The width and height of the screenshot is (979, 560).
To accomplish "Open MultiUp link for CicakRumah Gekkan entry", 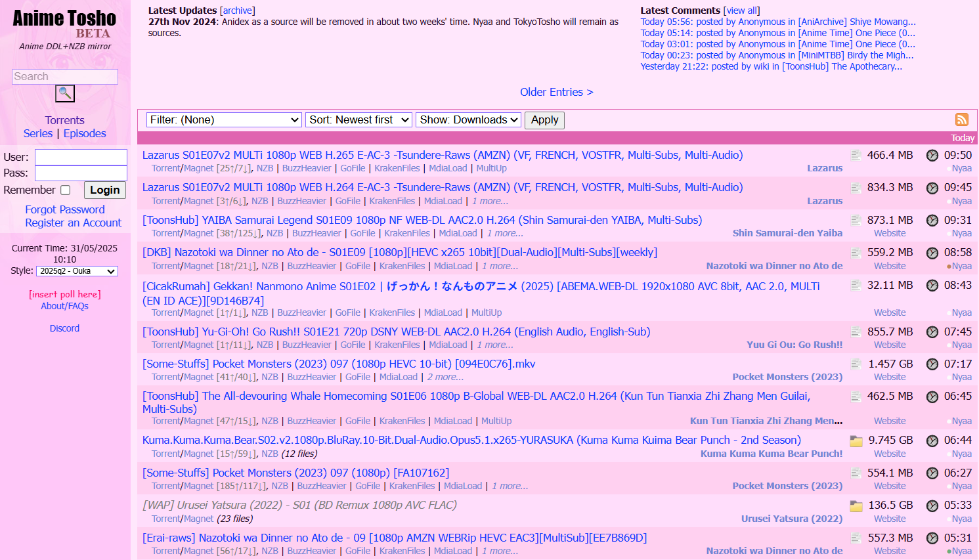I will point(487,312).
